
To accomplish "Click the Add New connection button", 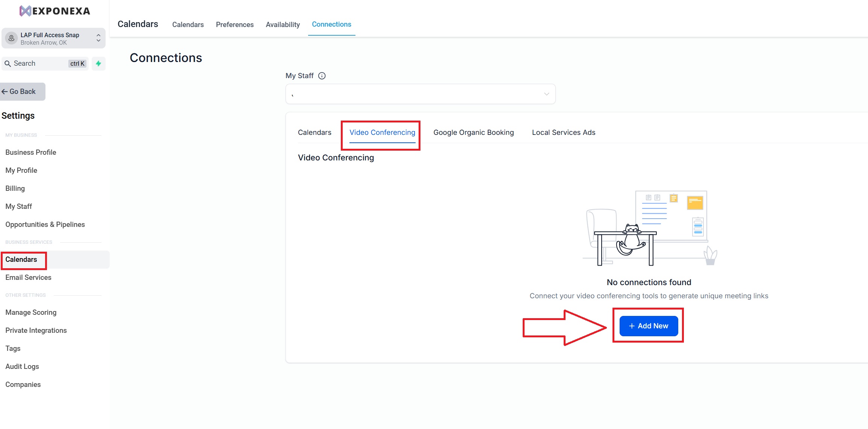I will tap(649, 326).
